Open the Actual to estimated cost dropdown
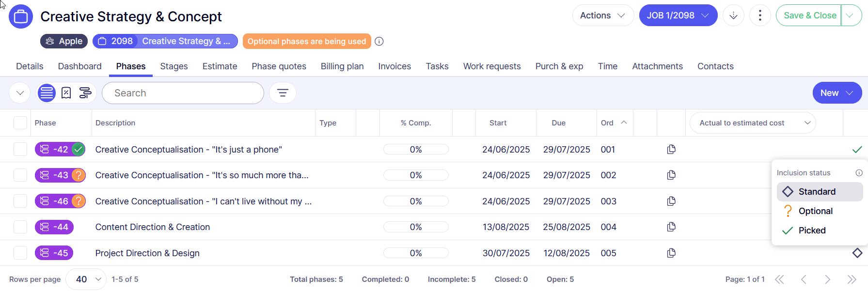The width and height of the screenshot is (868, 292). click(x=752, y=123)
